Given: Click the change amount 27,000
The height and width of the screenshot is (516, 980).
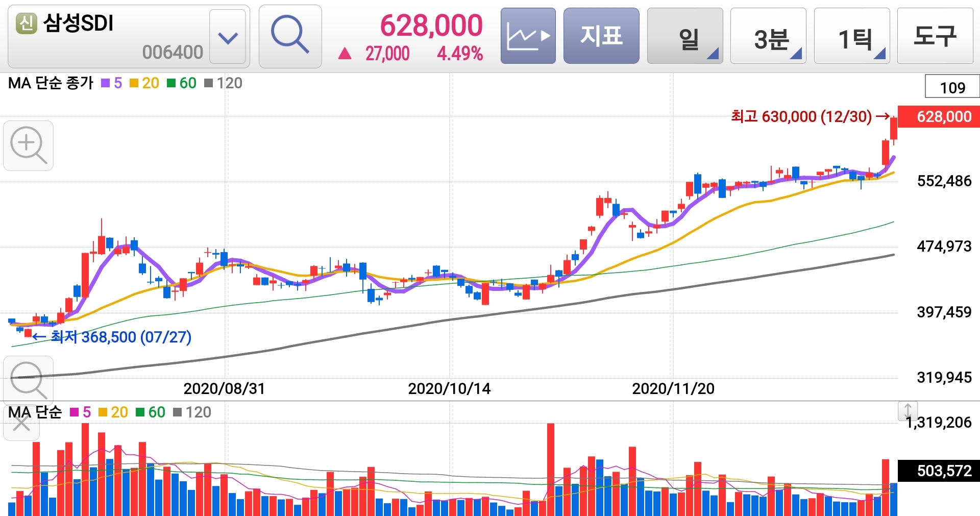Looking at the screenshot, I should point(387,53).
